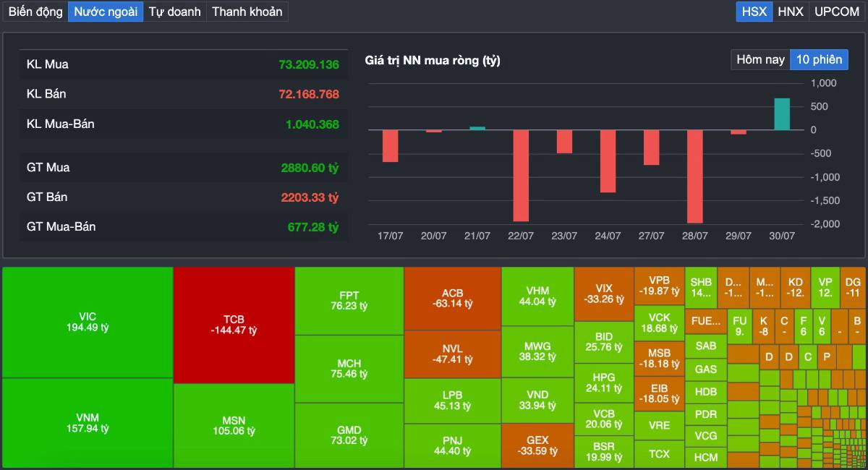Select the 24/07 net-sell bar
The height and width of the screenshot is (470, 868).
[x=608, y=161]
